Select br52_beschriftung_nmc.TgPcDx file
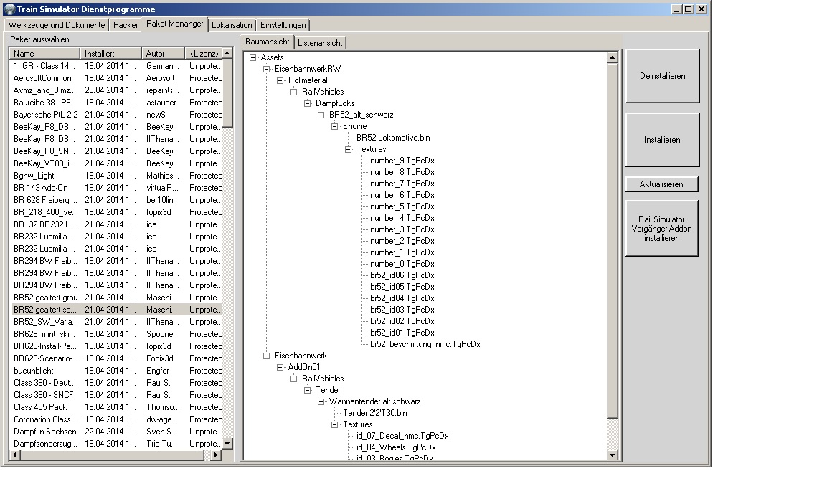 click(425, 344)
